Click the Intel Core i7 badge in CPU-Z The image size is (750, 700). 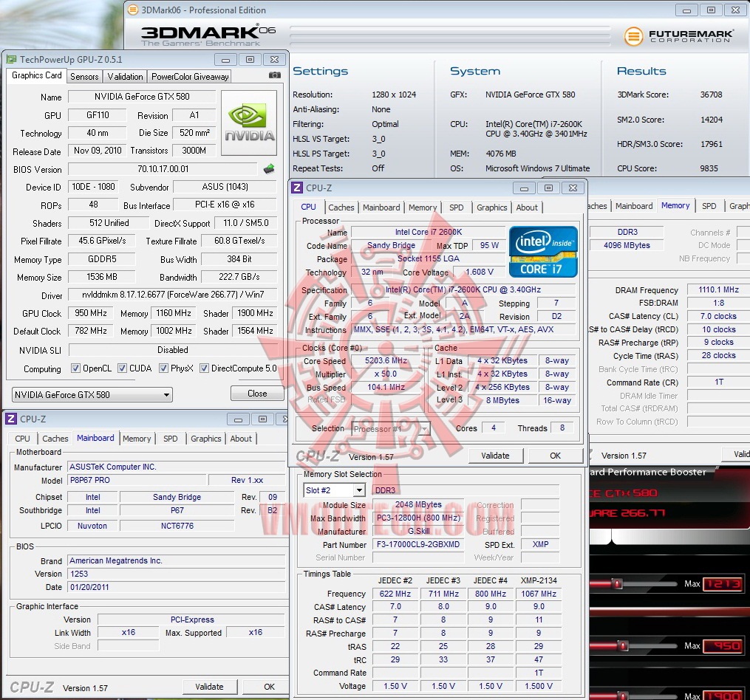coord(543,252)
